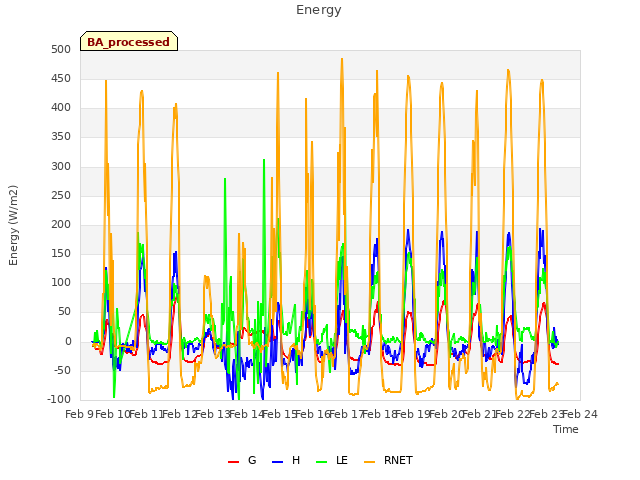Click the BA_processed label box
Image resolution: width=640 pixels, height=480 pixels.
[129, 41]
